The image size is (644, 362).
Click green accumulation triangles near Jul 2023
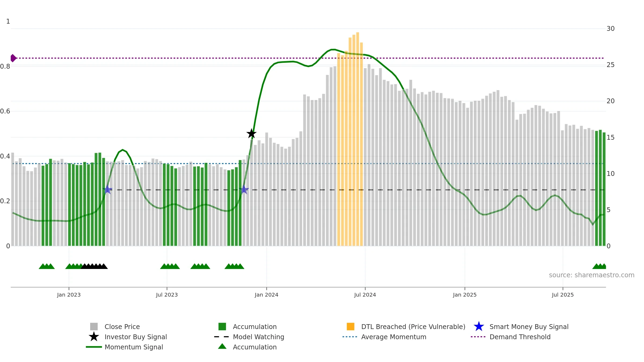(170, 266)
